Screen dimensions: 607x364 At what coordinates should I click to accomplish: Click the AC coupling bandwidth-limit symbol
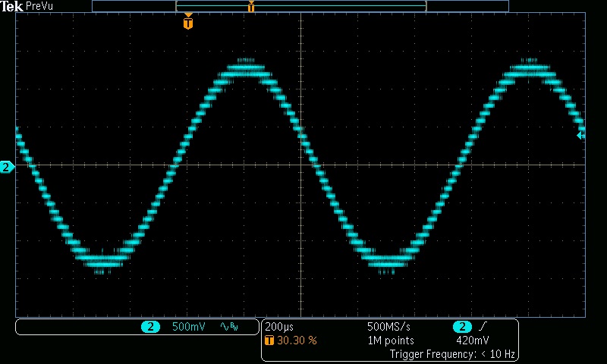pos(229,327)
